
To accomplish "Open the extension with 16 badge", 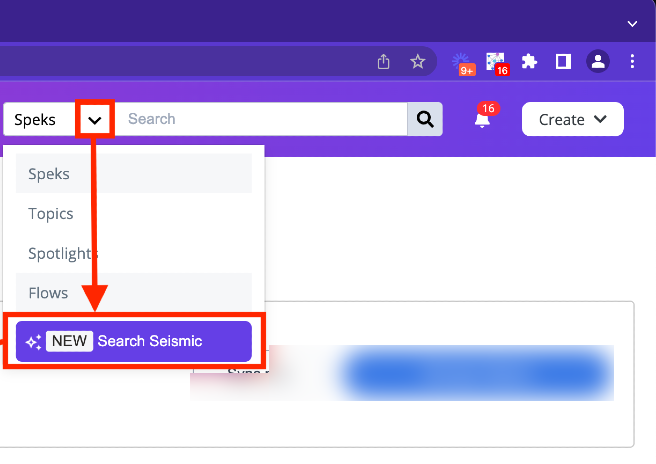I will [x=497, y=64].
